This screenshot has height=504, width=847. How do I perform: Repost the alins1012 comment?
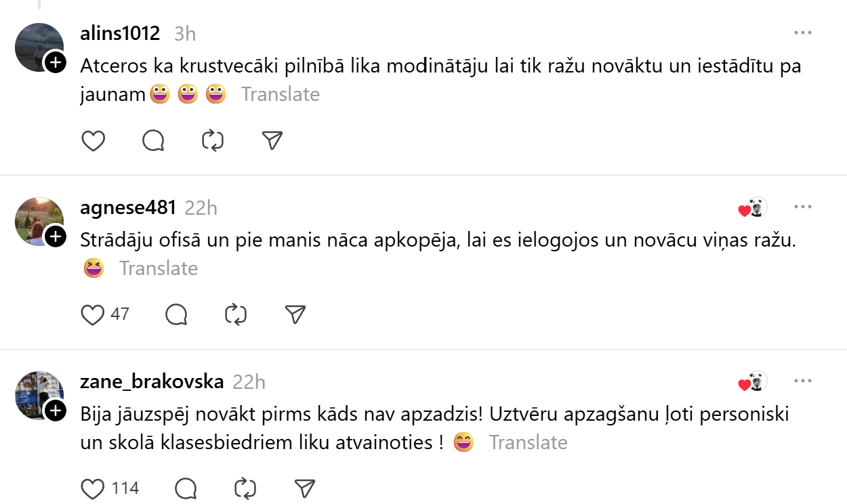point(213,140)
